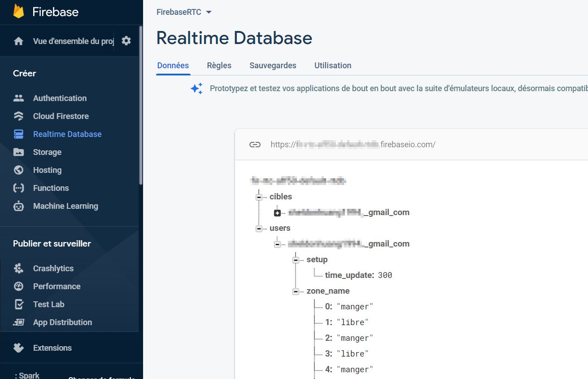
Task: Click the Firebase flame logo
Action: pos(18,11)
